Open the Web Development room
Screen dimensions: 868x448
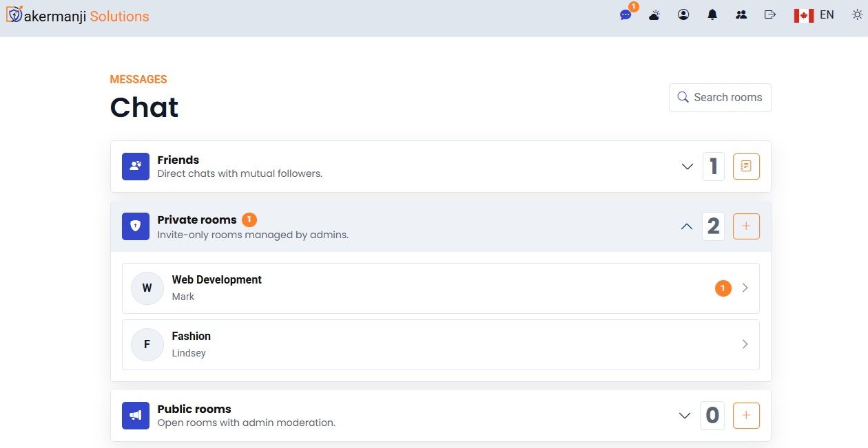(441, 288)
